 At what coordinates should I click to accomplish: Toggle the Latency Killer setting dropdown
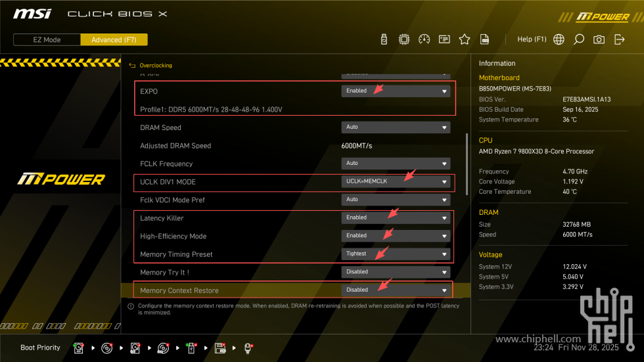(396, 217)
